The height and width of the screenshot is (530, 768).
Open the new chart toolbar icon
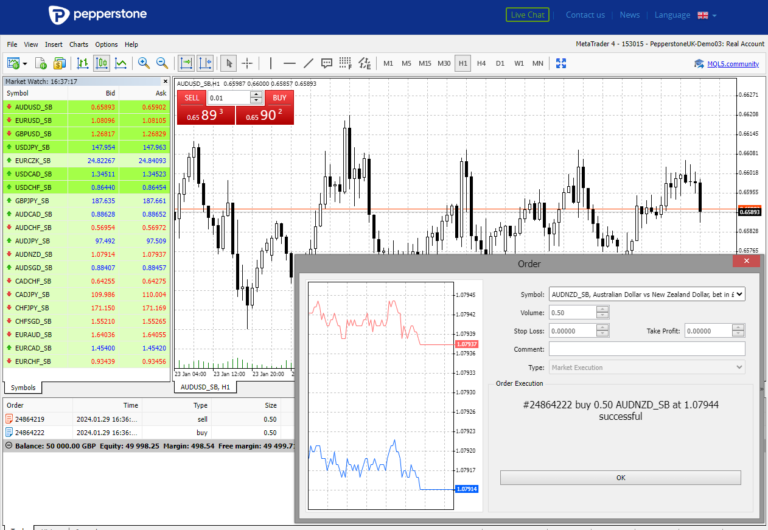point(13,63)
